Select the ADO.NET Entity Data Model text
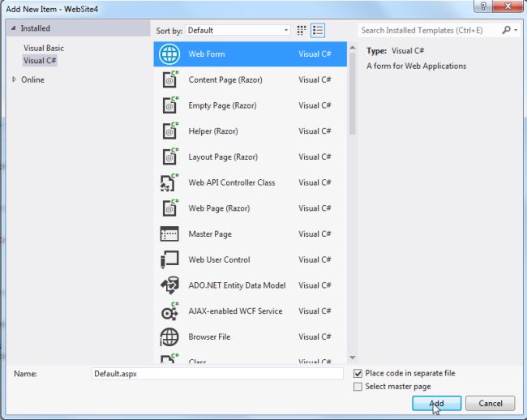The image size is (527, 420). tap(237, 285)
